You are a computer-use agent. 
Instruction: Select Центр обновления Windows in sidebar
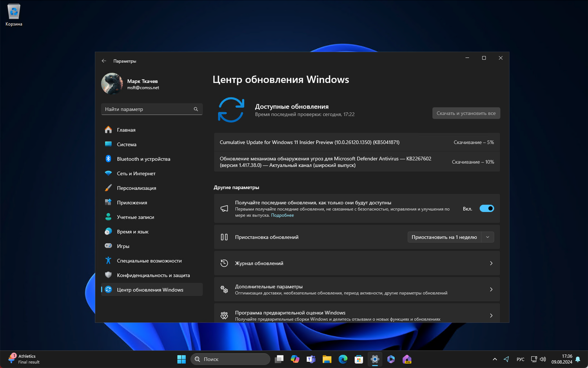click(152, 290)
